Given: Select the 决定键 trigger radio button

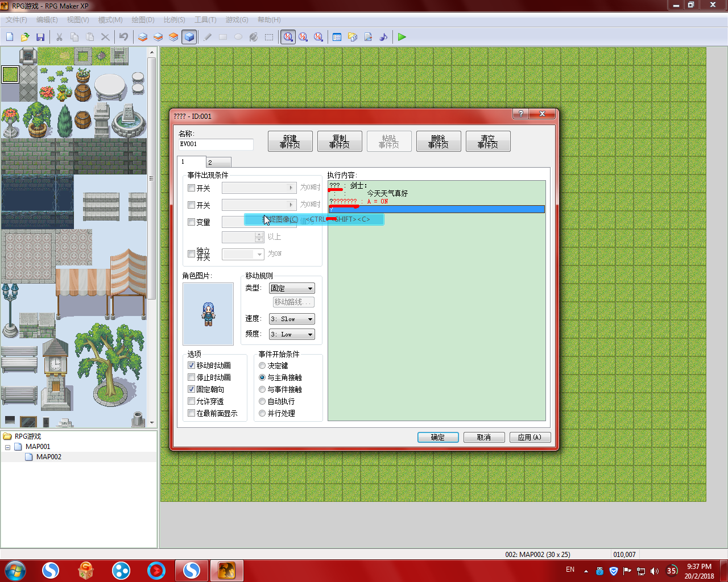Looking at the screenshot, I should click(262, 365).
